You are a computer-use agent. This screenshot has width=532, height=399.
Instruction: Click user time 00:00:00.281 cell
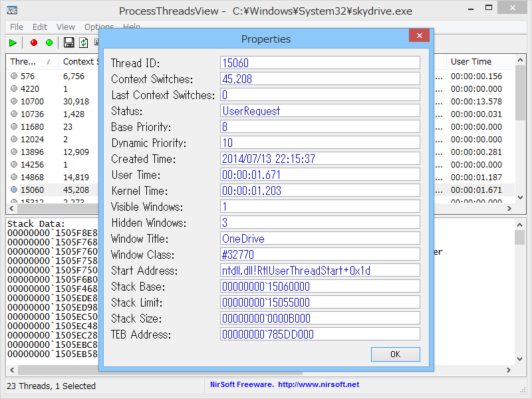(476, 152)
